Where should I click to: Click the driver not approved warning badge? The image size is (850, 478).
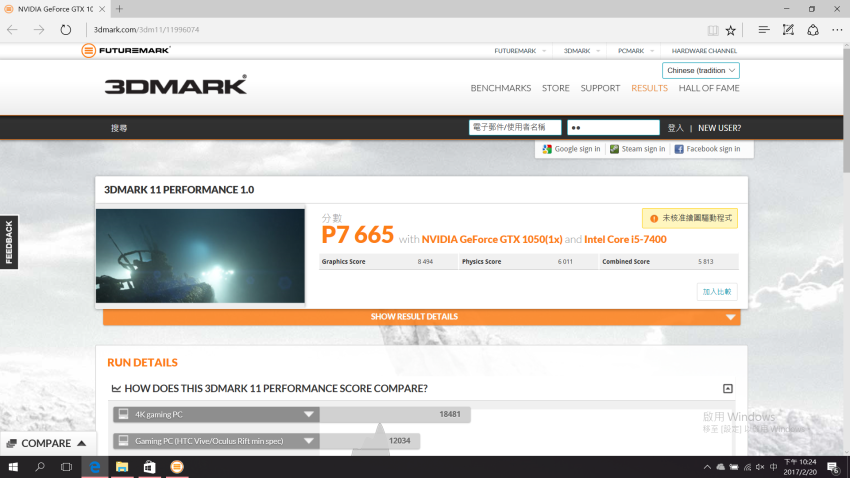click(690, 218)
